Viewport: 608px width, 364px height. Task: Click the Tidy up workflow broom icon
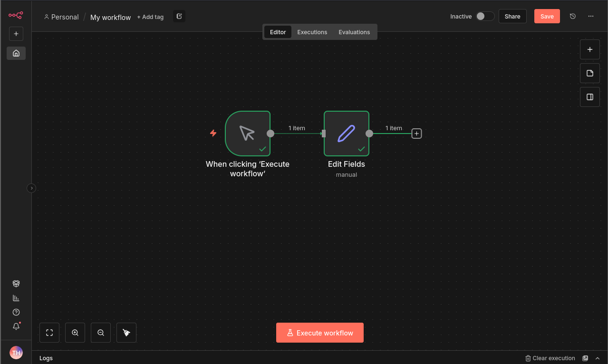[x=126, y=333]
